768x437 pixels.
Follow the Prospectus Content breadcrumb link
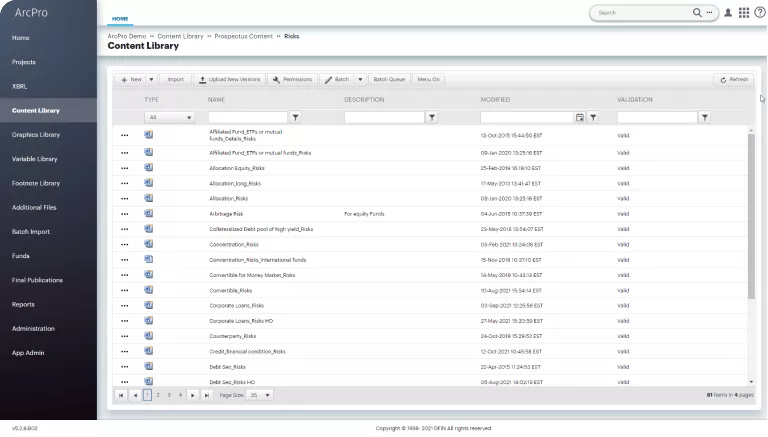[243, 36]
